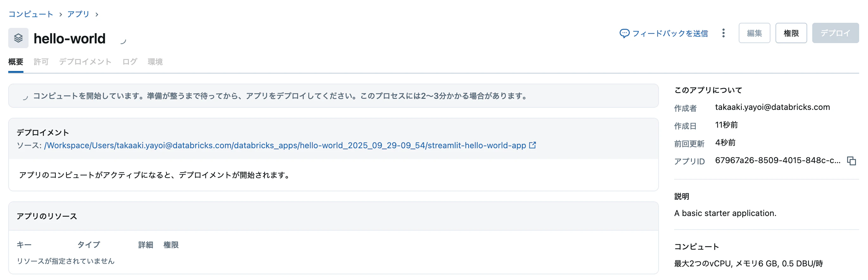Send feedback via フィードバックを送信 link

click(670, 33)
